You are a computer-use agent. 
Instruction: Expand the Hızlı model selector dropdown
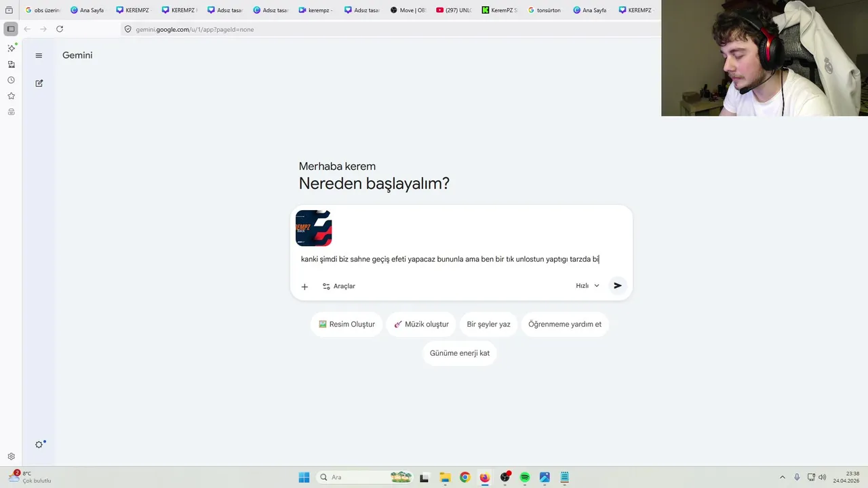pos(587,285)
